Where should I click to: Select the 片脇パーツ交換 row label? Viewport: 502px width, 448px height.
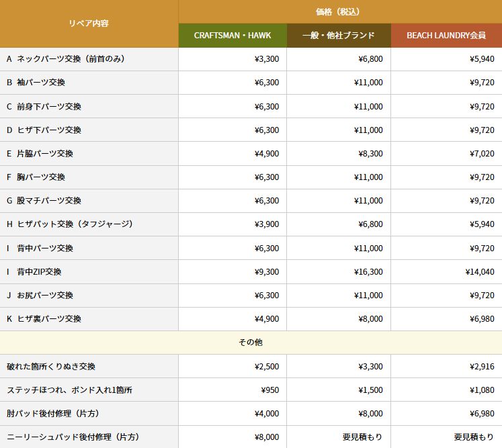point(45,154)
